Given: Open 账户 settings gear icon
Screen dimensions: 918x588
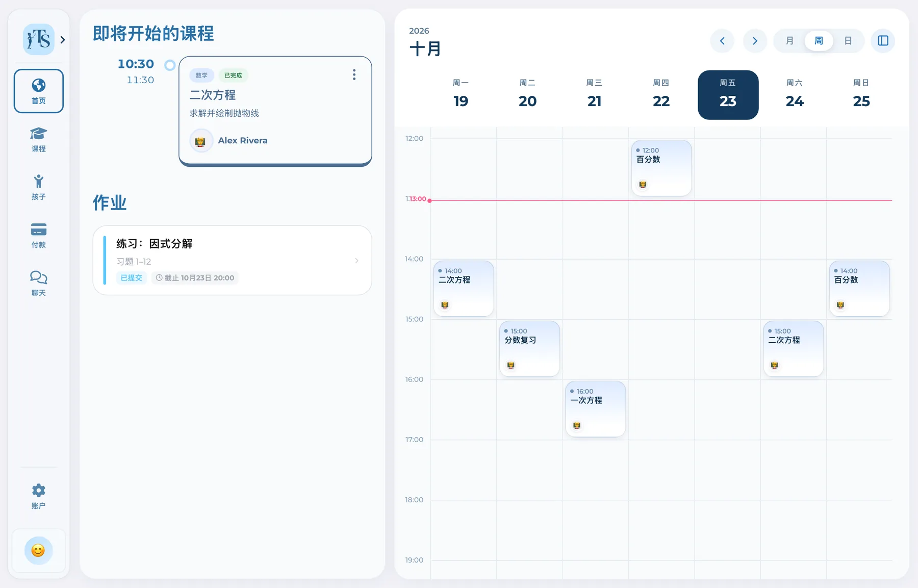Looking at the screenshot, I should pyautogui.click(x=39, y=491).
